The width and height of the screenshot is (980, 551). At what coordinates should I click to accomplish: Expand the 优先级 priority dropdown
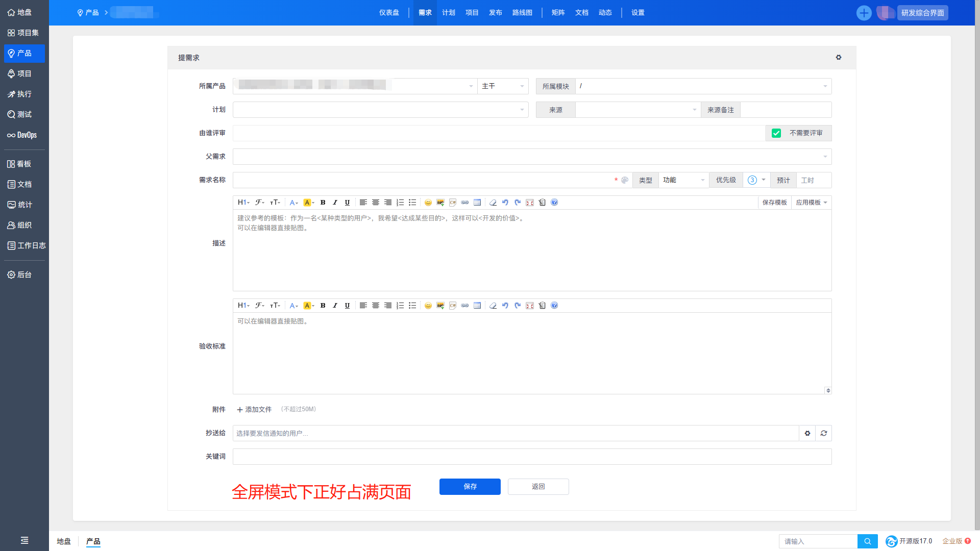pyautogui.click(x=756, y=180)
